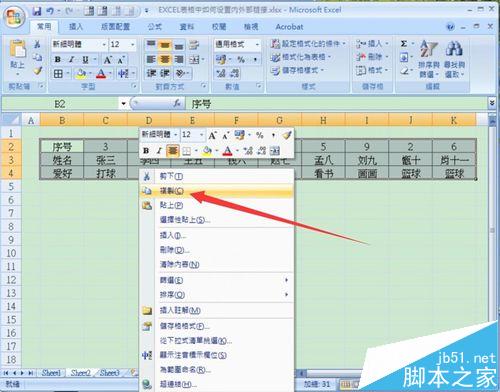Select cell containing 打球

point(106,173)
